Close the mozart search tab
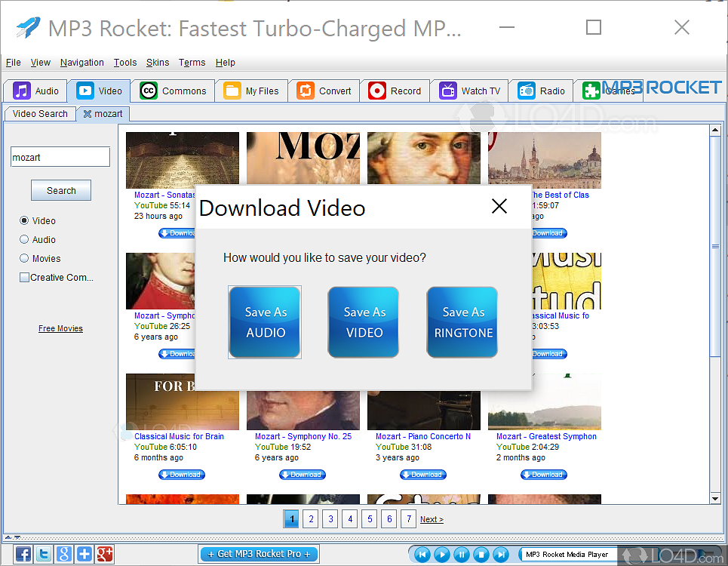The height and width of the screenshot is (566, 728). point(88,114)
